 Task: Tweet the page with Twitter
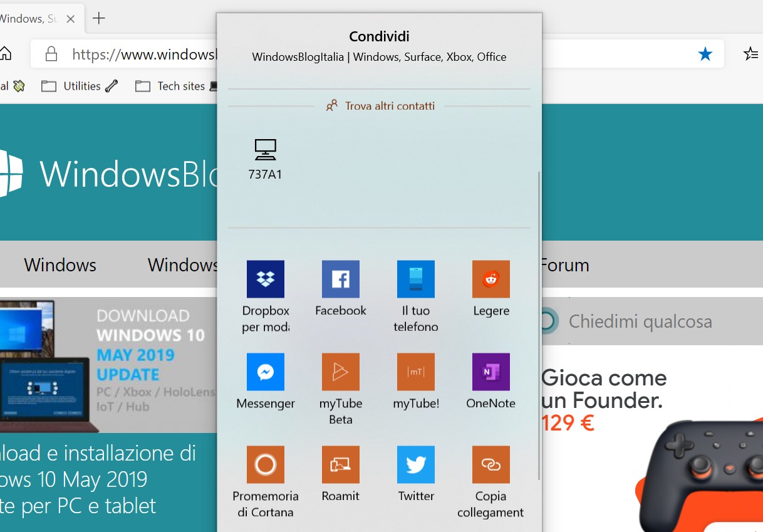click(416, 474)
